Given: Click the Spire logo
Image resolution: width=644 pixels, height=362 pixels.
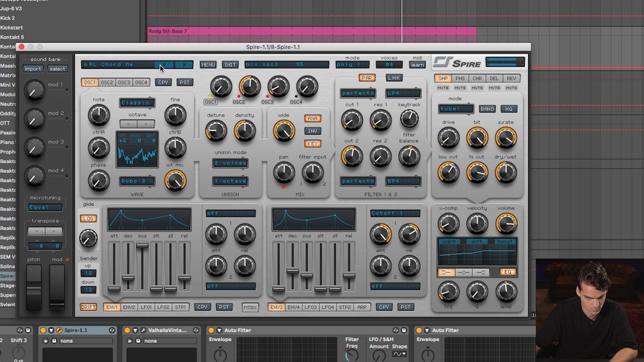Looking at the screenshot, I should tap(457, 62).
